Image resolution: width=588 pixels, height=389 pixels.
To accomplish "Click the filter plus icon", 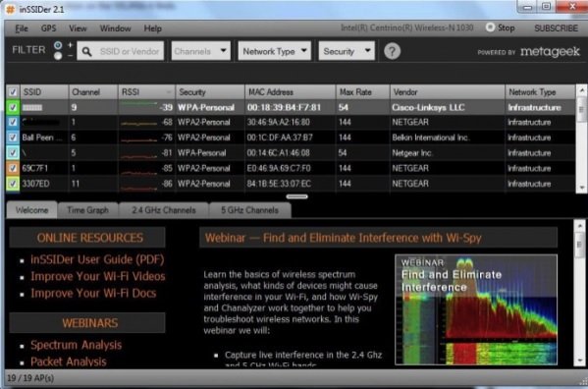I will point(70,44).
